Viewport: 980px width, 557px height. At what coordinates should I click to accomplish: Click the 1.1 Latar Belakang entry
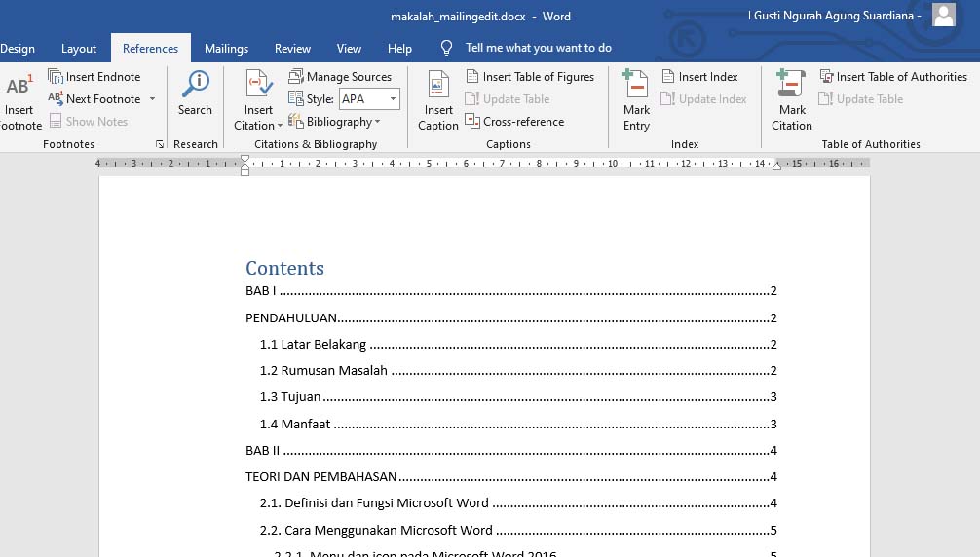click(518, 345)
